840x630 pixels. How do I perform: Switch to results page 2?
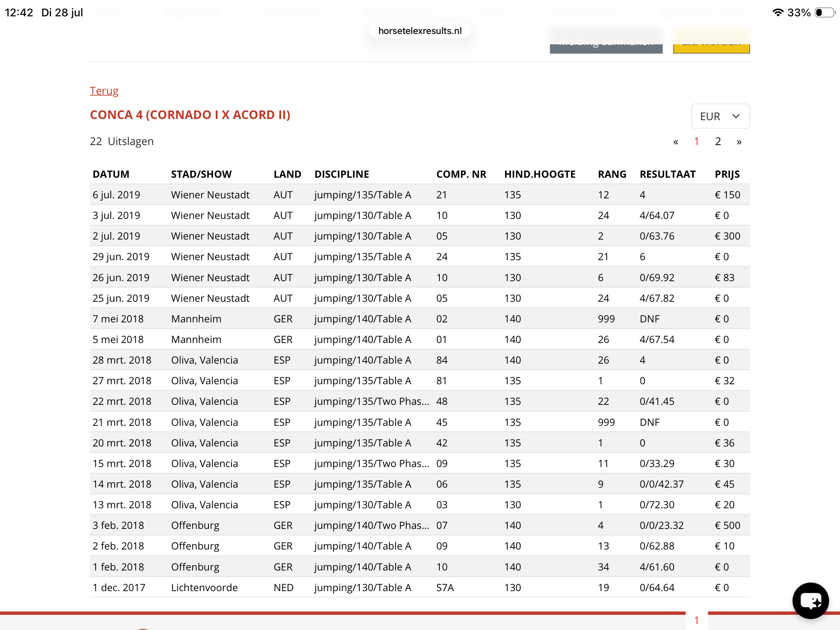[718, 142]
